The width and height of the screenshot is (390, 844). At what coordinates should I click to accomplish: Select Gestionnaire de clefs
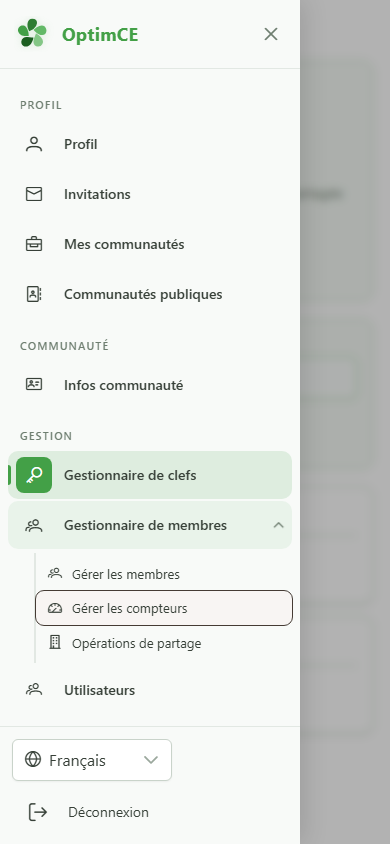[x=150, y=475]
